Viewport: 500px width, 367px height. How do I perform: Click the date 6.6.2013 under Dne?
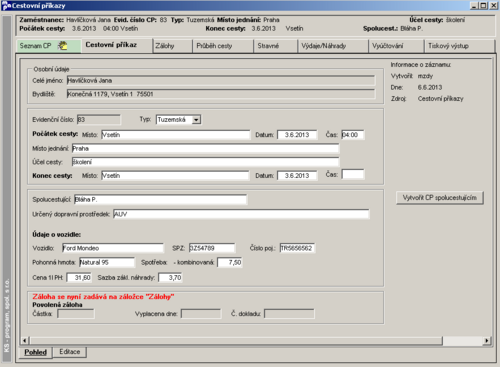[430, 87]
